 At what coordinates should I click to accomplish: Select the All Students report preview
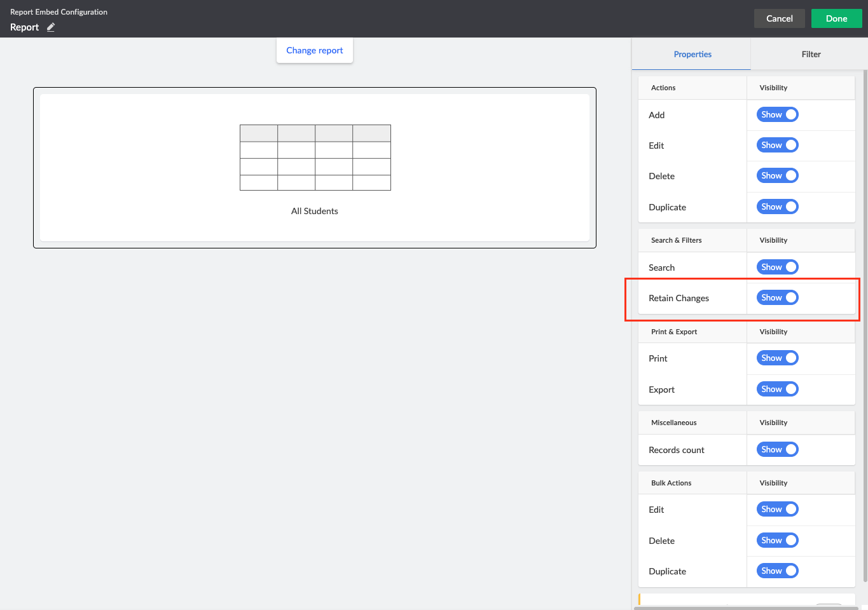[x=314, y=167]
